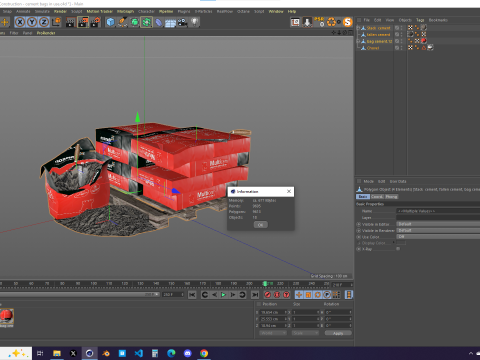480x360 pixels.
Task: Open the World coordinate mode dropdown
Action: click(273, 333)
